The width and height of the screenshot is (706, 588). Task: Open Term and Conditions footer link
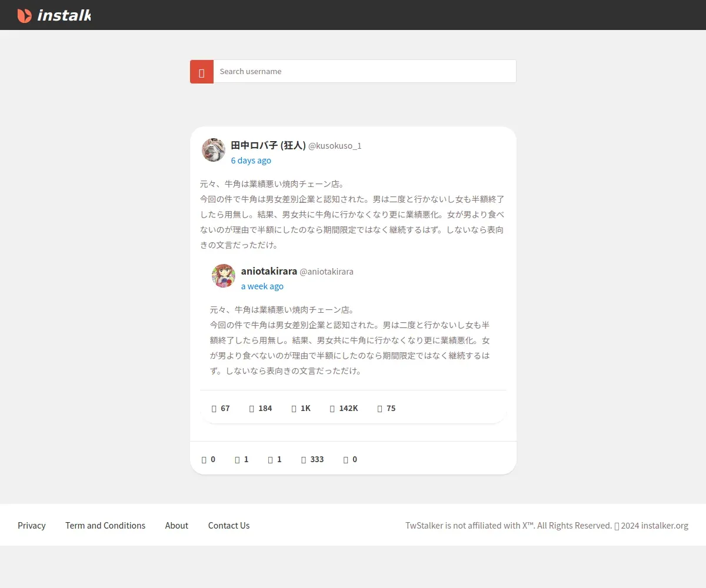coord(105,526)
